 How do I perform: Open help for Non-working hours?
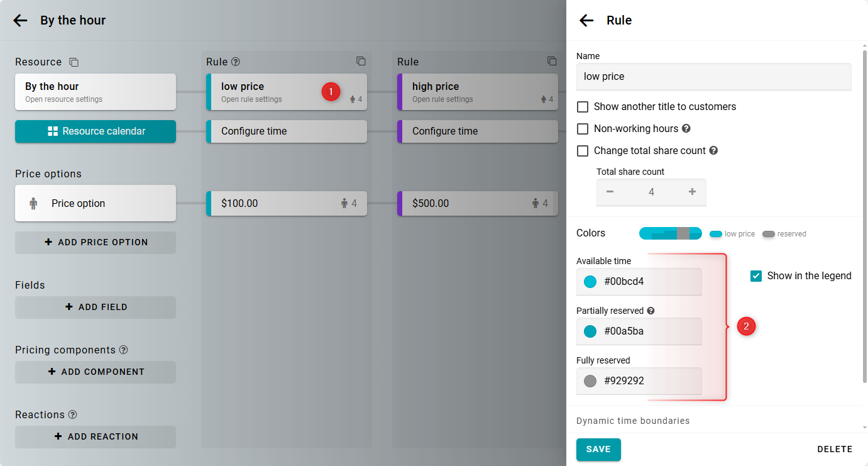pyautogui.click(x=686, y=128)
